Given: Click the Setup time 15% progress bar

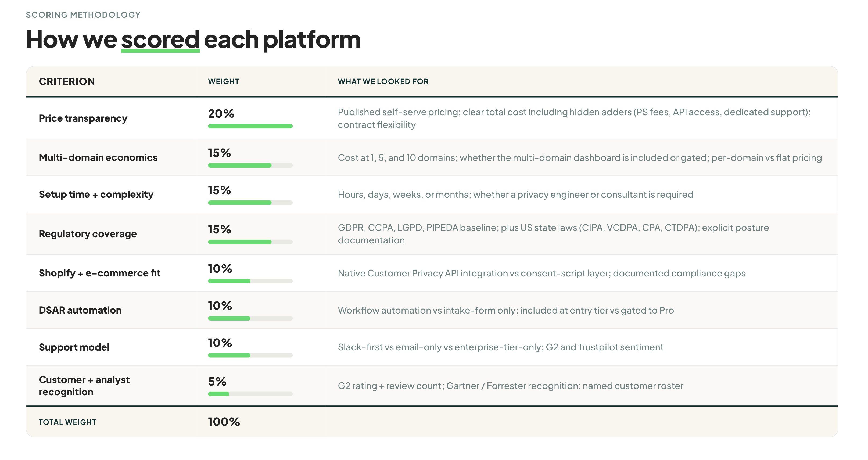Looking at the screenshot, I should click(x=250, y=203).
